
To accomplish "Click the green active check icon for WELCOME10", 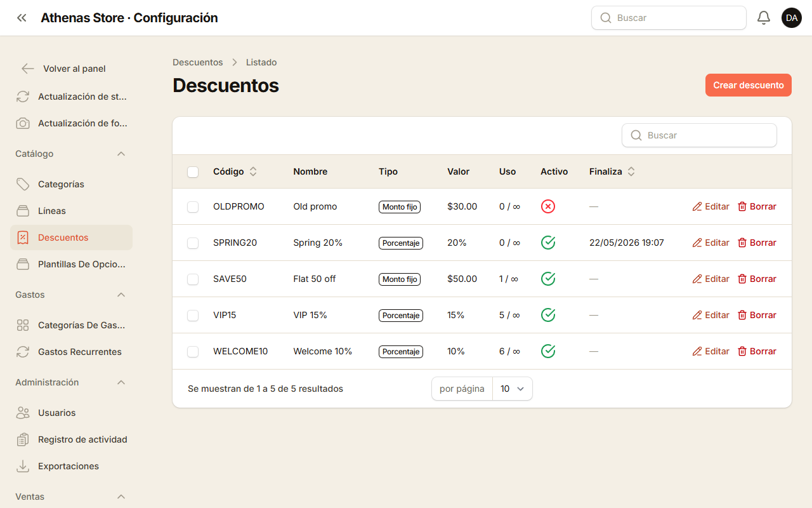I will (x=548, y=351).
